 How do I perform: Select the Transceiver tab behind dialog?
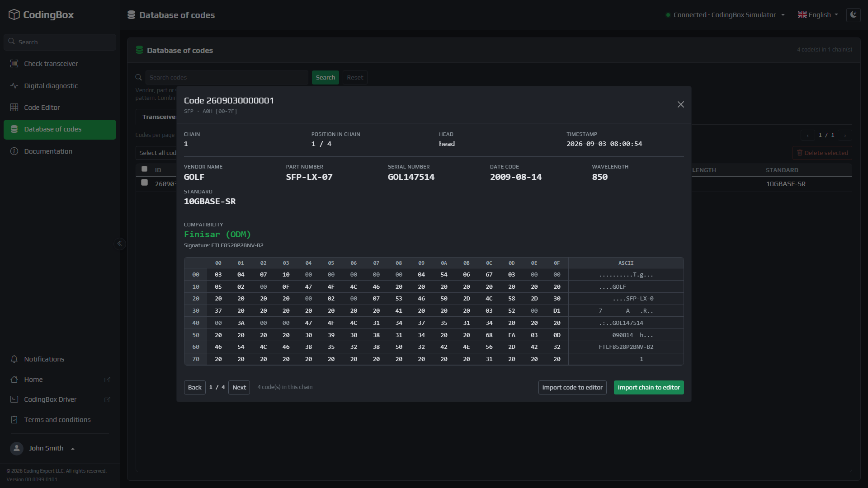click(x=156, y=117)
